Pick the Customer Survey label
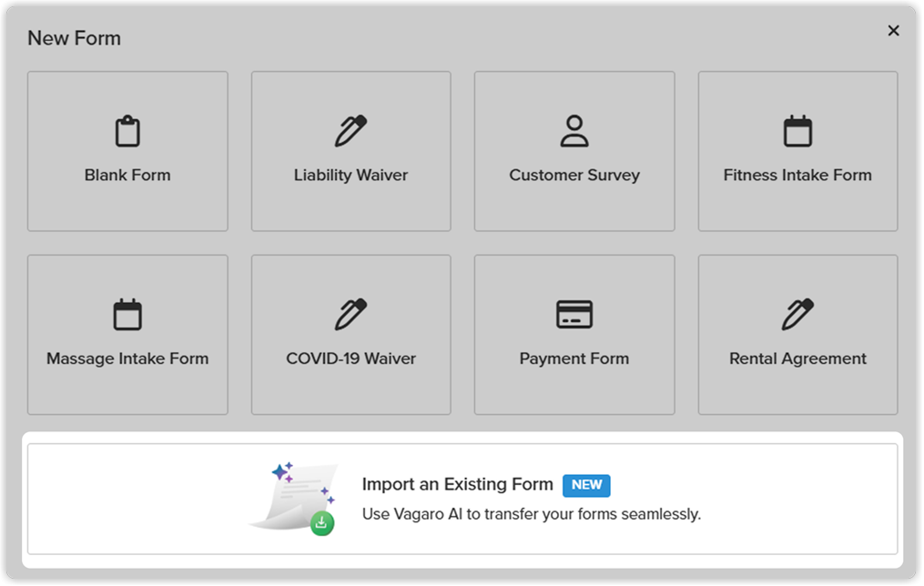Image resolution: width=924 pixels, height=586 pixels. (574, 175)
